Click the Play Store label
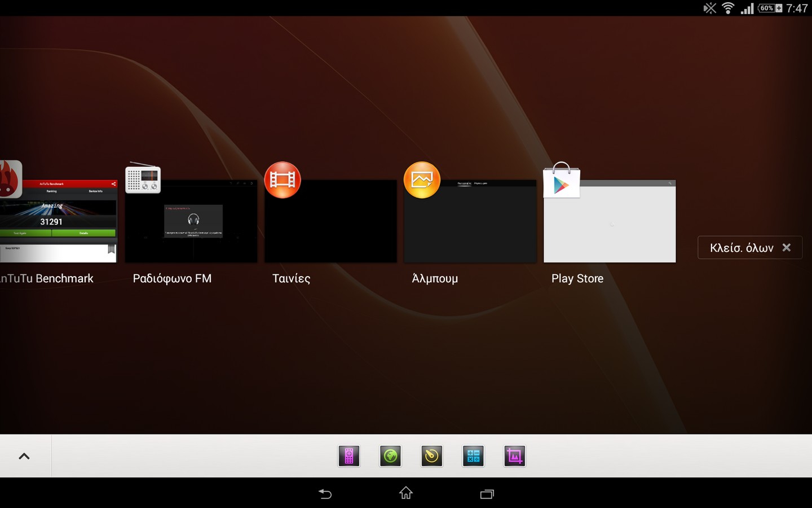The height and width of the screenshot is (508, 812). coord(577,278)
